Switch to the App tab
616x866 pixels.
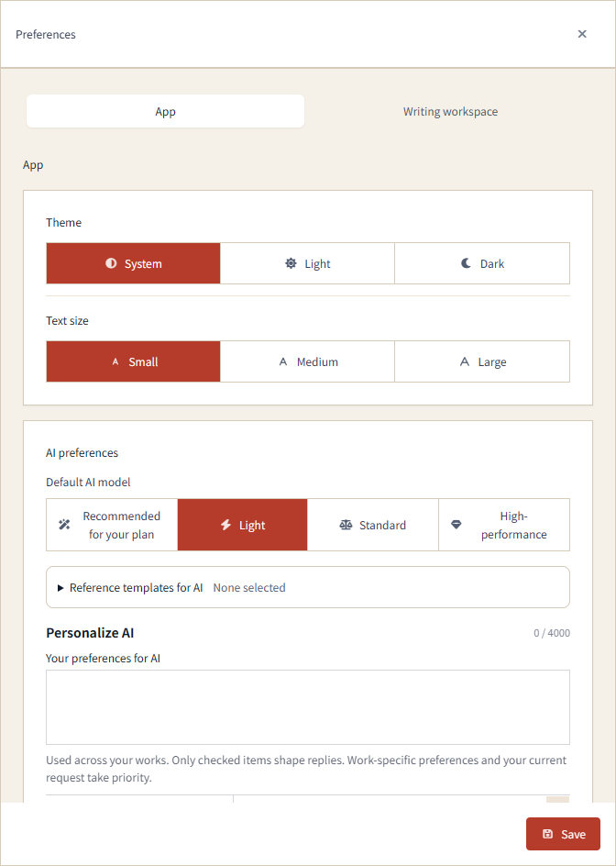click(165, 111)
